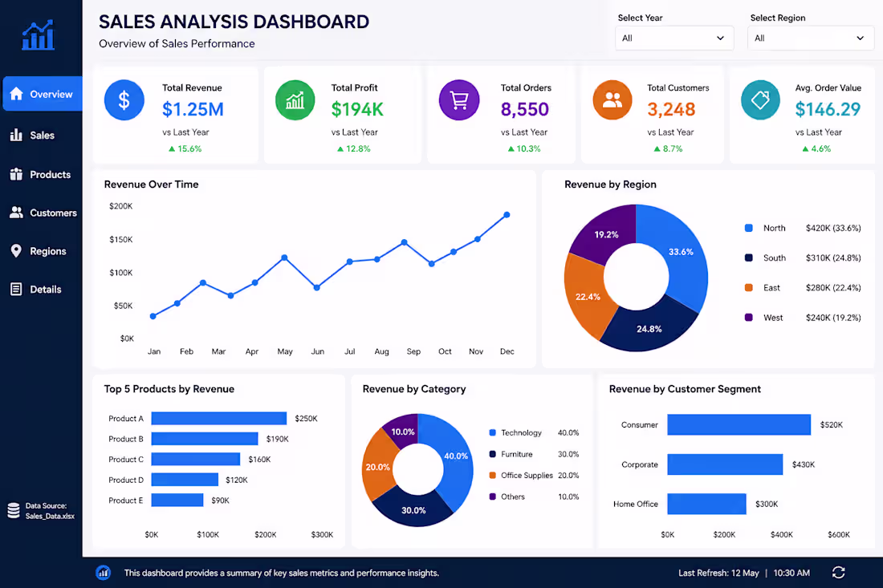Click the Avg. Order Value tag icon

[760, 100]
